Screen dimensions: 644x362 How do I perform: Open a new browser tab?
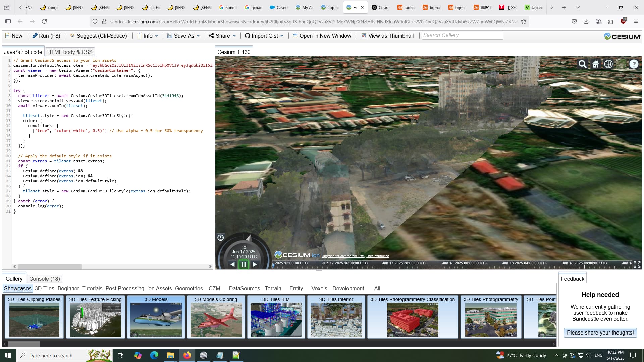tap(564, 7)
